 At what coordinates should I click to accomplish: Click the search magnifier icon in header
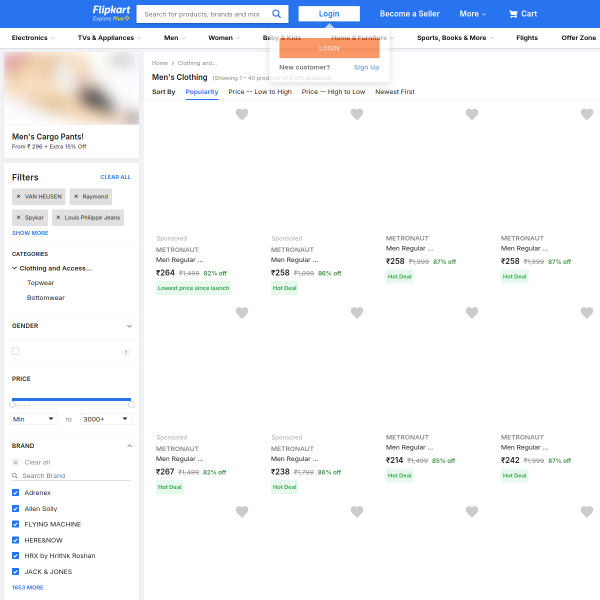[x=276, y=14]
